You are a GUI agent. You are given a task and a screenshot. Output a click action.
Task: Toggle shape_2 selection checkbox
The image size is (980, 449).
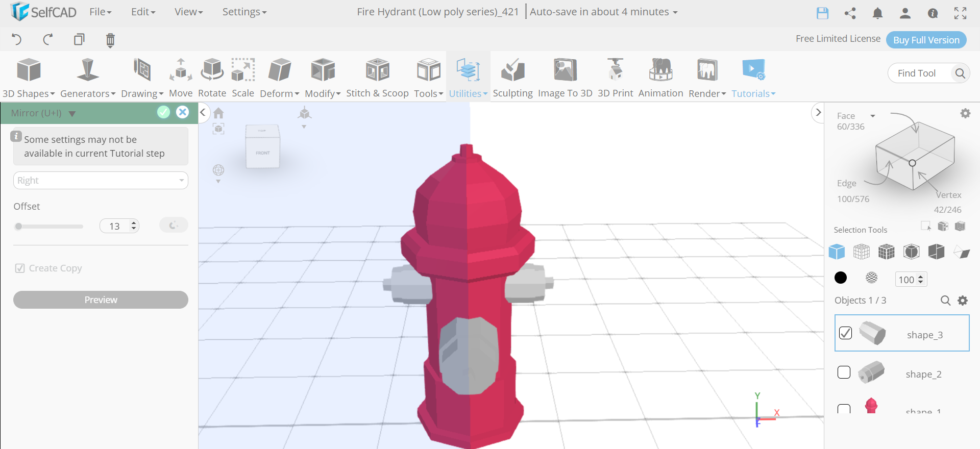[x=844, y=372]
